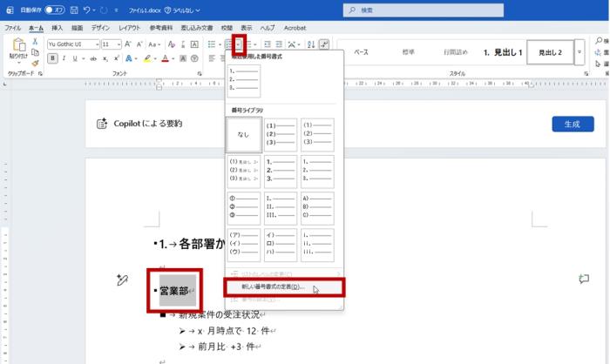Toggle the AutoSave switch
The image size is (610, 364).
[x=54, y=10]
